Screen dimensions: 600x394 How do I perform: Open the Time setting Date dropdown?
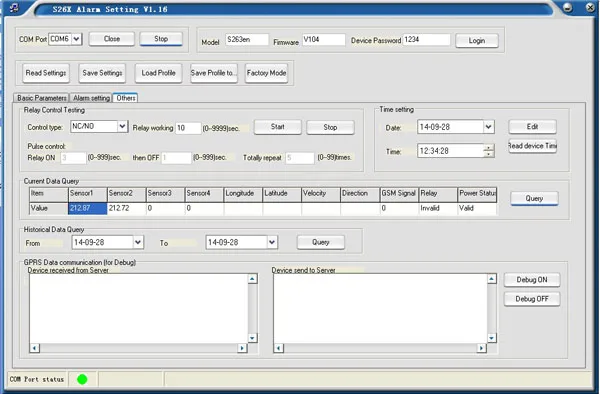tap(488, 127)
